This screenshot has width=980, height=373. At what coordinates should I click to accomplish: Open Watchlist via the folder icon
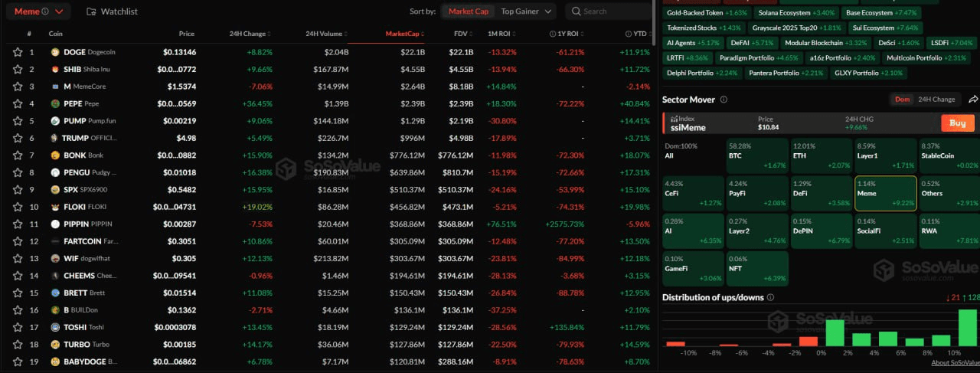point(91,11)
